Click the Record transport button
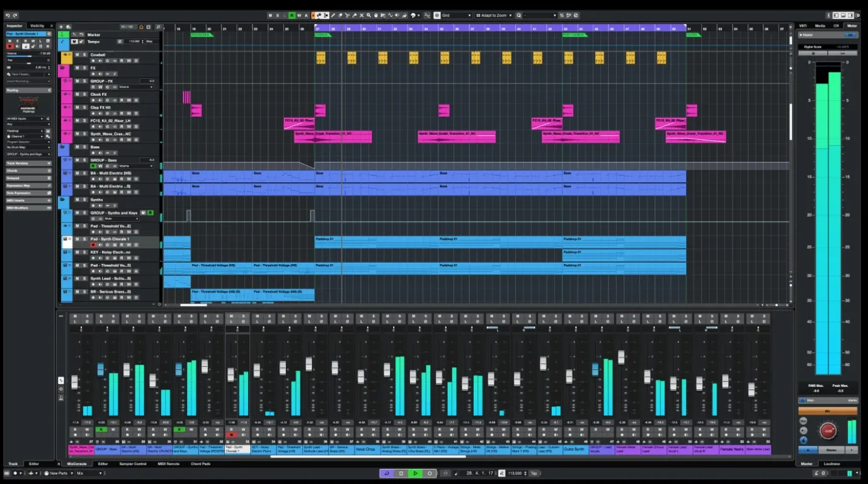Image resolution: width=868 pixels, height=484 pixels. coord(430,473)
